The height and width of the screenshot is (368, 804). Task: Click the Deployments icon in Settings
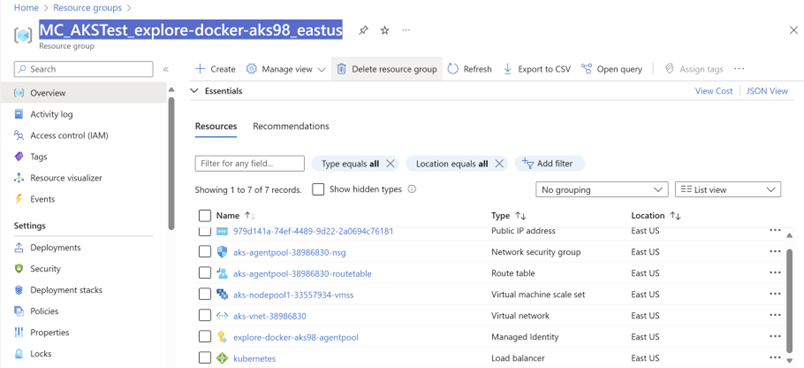[x=19, y=248]
